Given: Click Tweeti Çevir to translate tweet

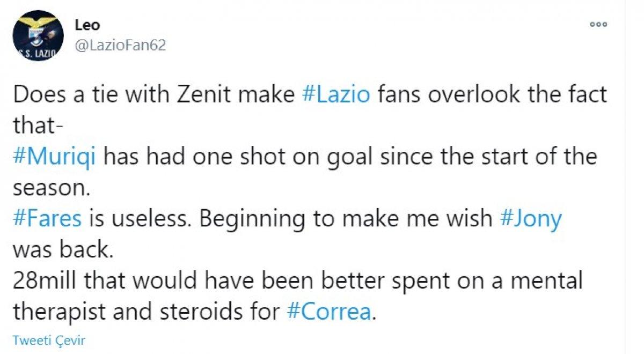Looking at the screenshot, I should pyautogui.click(x=49, y=340).
